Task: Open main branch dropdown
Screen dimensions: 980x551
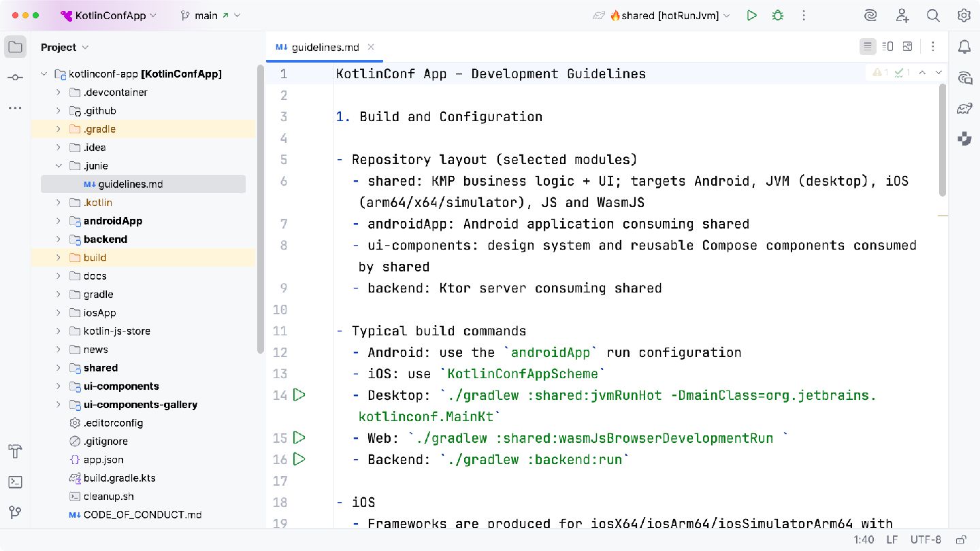Action: pos(210,15)
